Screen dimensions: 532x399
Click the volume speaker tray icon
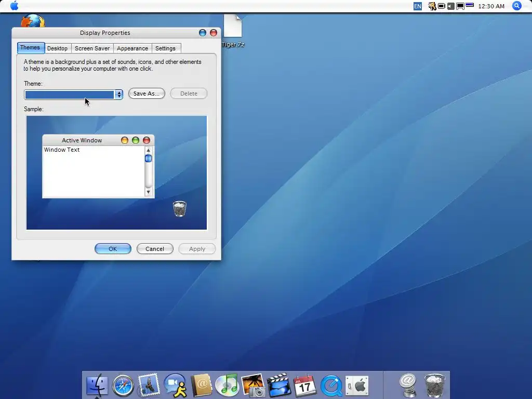pos(450,6)
